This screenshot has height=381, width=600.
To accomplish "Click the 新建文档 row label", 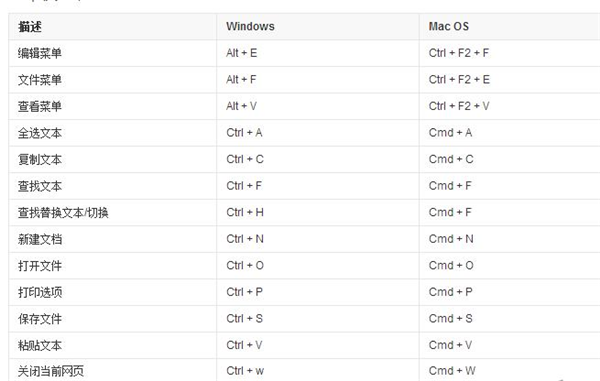I will pos(40,239).
